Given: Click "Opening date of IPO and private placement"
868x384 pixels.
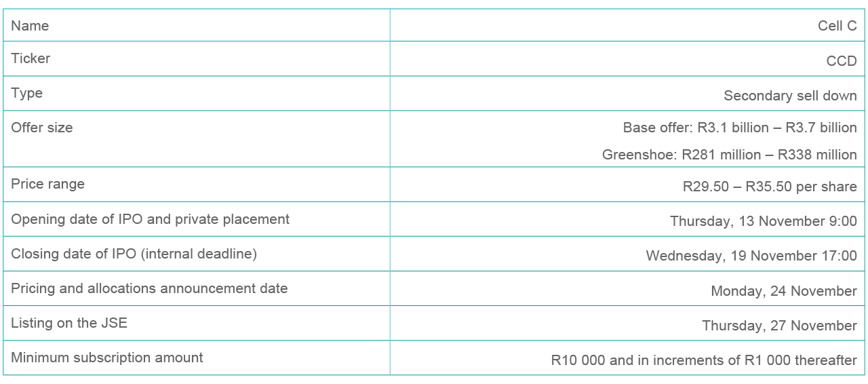Looking at the screenshot, I should [x=150, y=219].
